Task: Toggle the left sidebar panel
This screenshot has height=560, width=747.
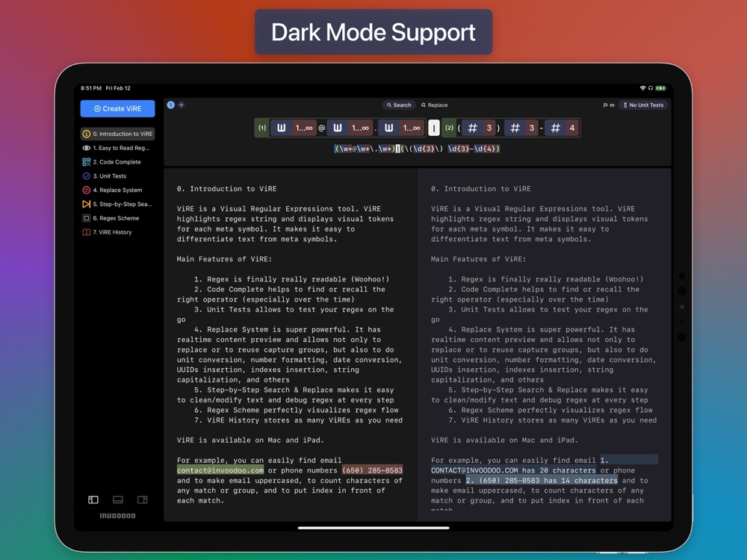Action: pyautogui.click(x=93, y=500)
